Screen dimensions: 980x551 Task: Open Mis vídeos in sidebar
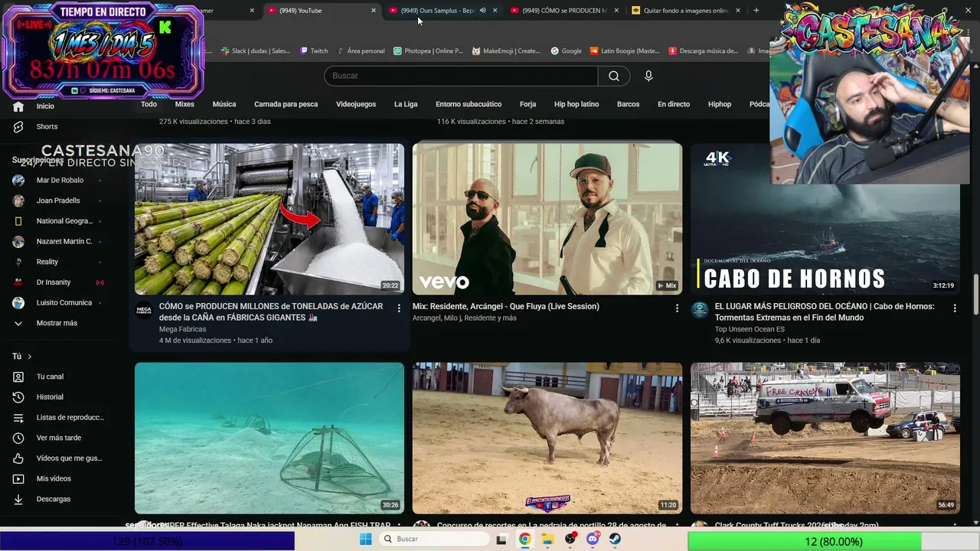click(54, 478)
